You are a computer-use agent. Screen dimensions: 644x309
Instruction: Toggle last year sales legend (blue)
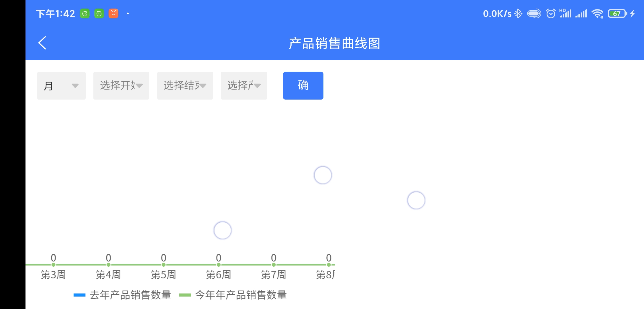tap(122, 295)
